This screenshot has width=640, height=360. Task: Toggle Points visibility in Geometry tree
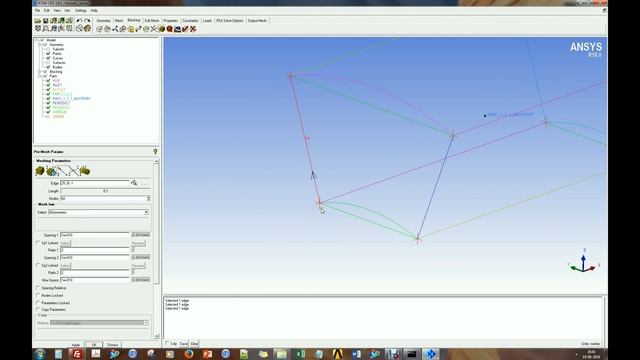coord(48,53)
